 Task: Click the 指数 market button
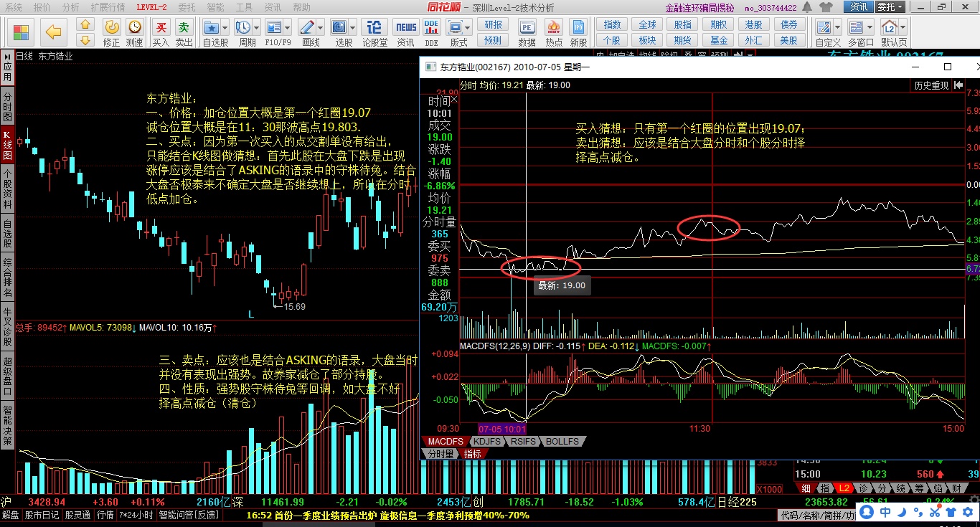click(x=612, y=24)
